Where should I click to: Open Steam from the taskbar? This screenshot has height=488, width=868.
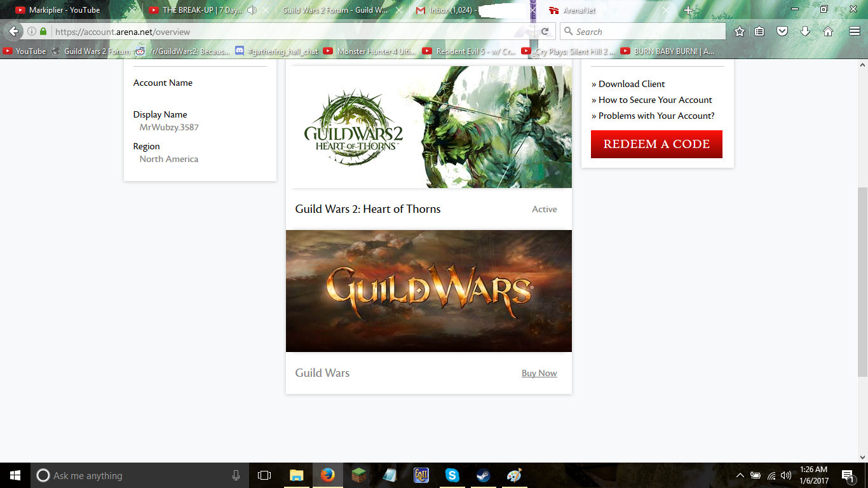pos(483,475)
